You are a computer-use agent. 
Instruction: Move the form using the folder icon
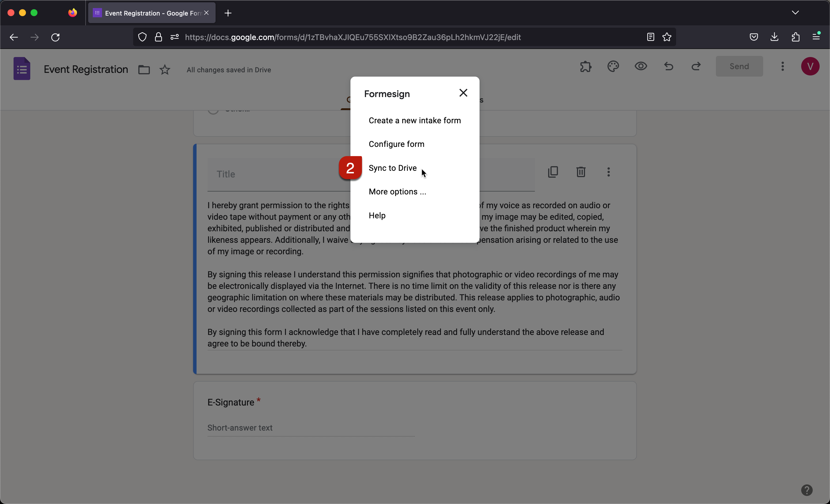click(144, 69)
